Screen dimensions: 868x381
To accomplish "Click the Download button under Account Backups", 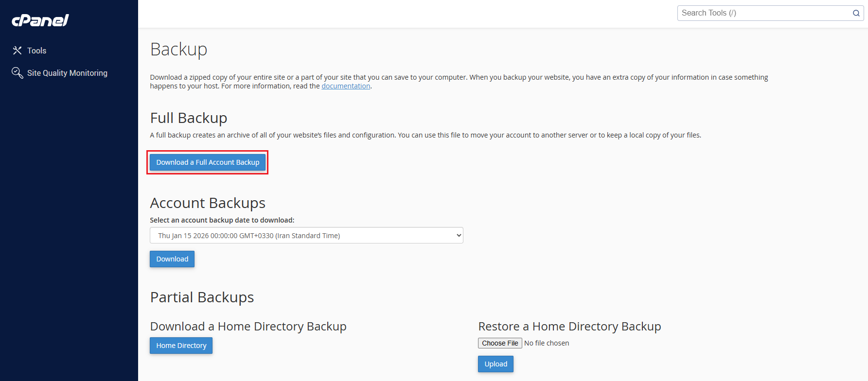I will (x=172, y=259).
